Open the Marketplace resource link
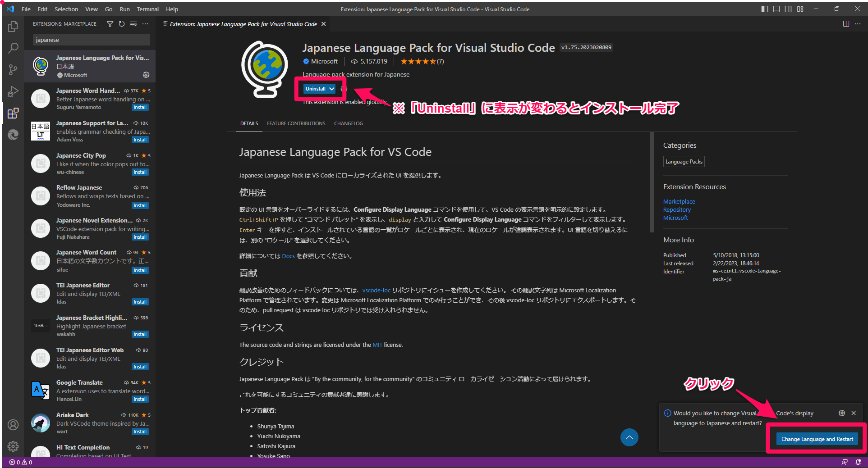The width and height of the screenshot is (868, 468). (679, 201)
